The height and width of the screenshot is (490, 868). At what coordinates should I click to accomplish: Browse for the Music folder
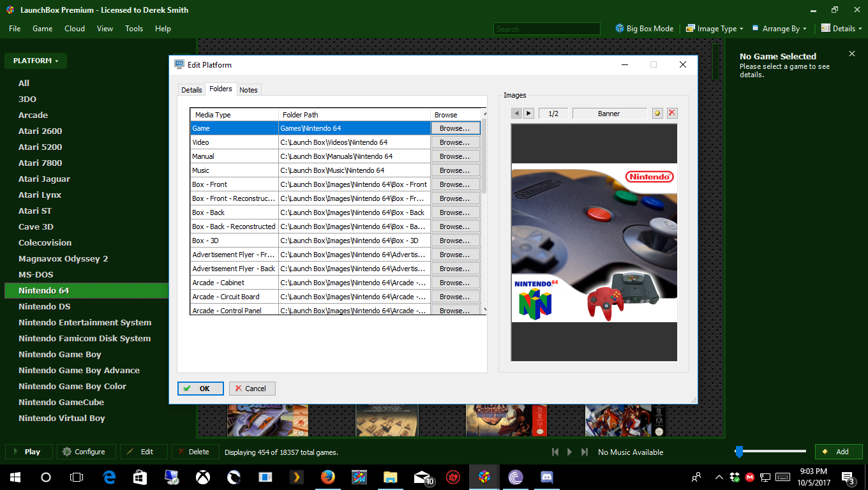click(x=456, y=170)
